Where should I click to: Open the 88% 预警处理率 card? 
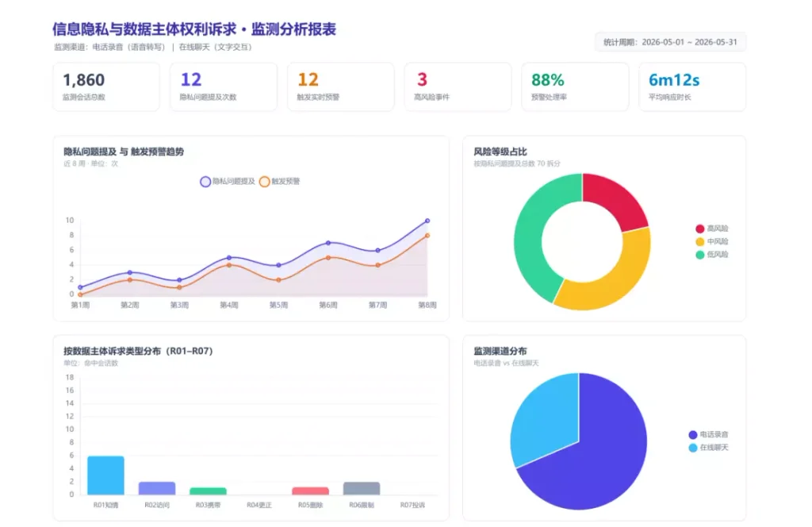click(575, 87)
